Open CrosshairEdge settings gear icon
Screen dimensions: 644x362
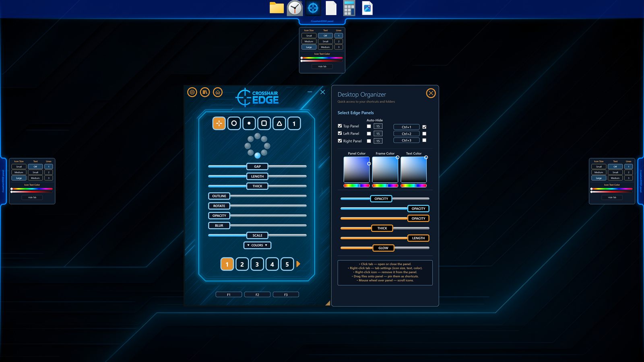pyautogui.click(x=192, y=93)
